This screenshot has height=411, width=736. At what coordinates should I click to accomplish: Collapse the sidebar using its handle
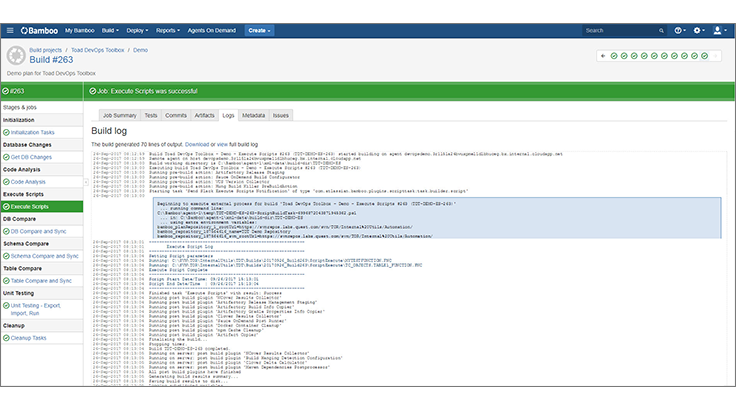point(86,182)
